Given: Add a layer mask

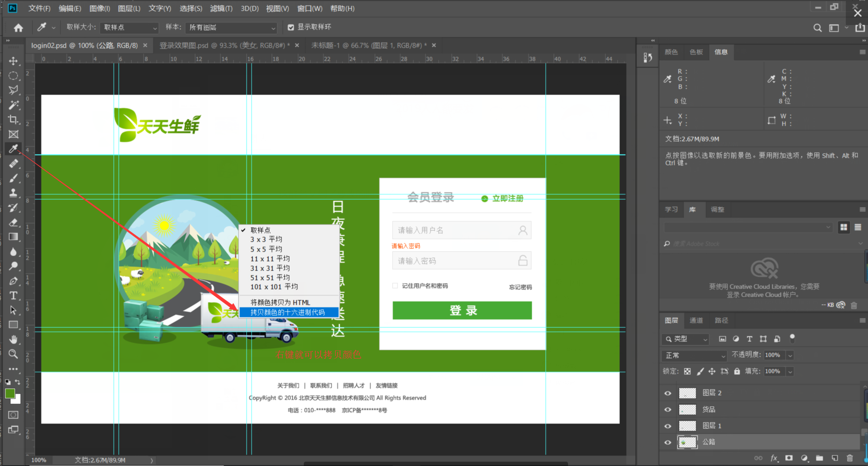Looking at the screenshot, I should tap(789, 458).
